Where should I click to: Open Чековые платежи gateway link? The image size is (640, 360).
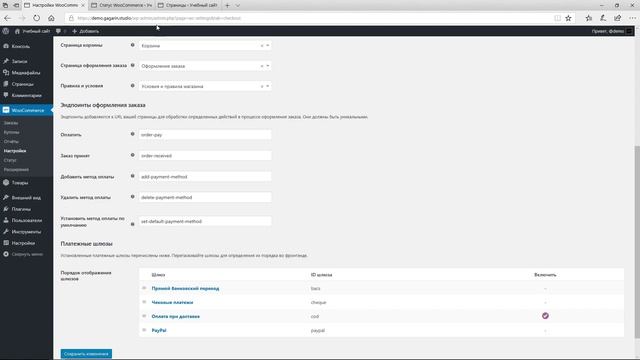(172, 302)
